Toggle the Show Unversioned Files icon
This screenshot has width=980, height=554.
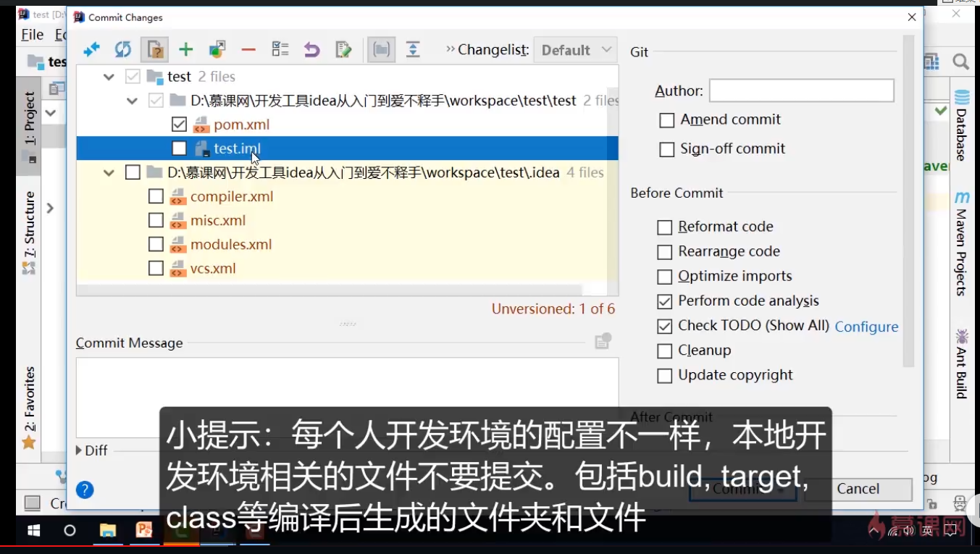point(154,49)
